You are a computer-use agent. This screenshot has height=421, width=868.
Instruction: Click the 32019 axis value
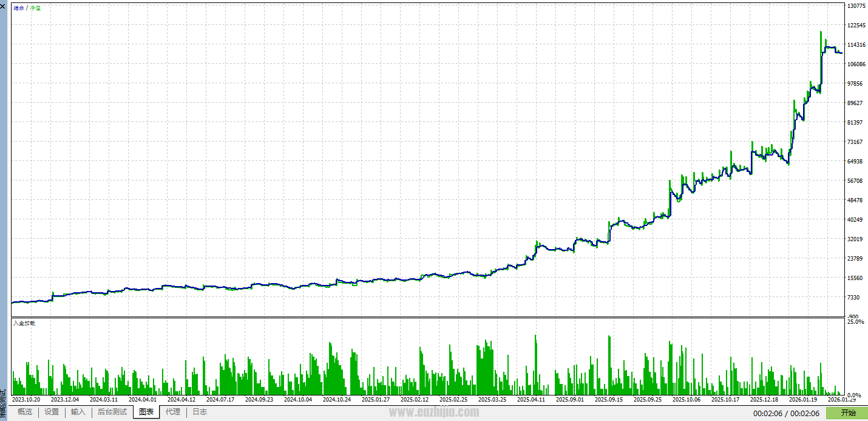coord(855,239)
